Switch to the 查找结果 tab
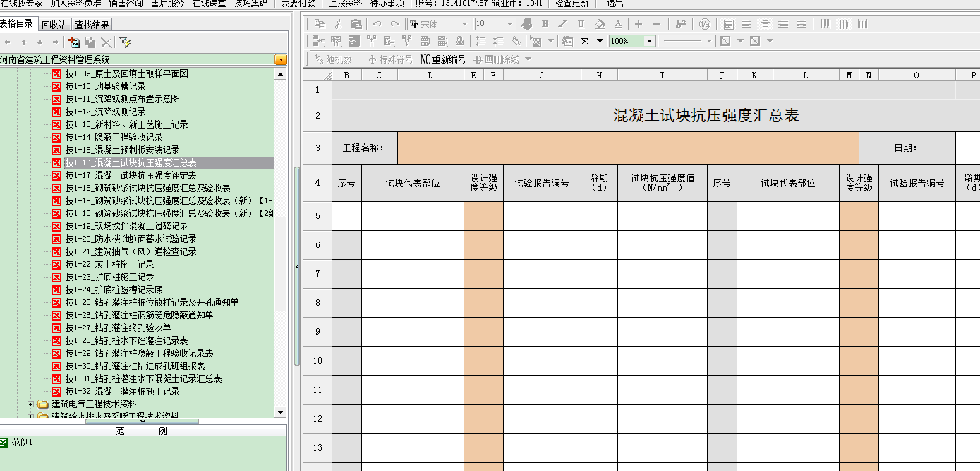980x471 pixels. click(92, 25)
